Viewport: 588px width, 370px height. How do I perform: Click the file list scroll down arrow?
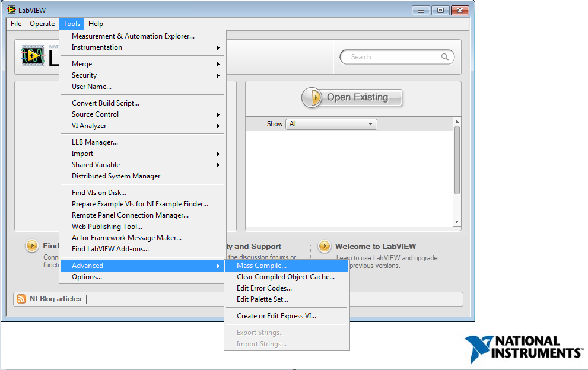tap(457, 222)
